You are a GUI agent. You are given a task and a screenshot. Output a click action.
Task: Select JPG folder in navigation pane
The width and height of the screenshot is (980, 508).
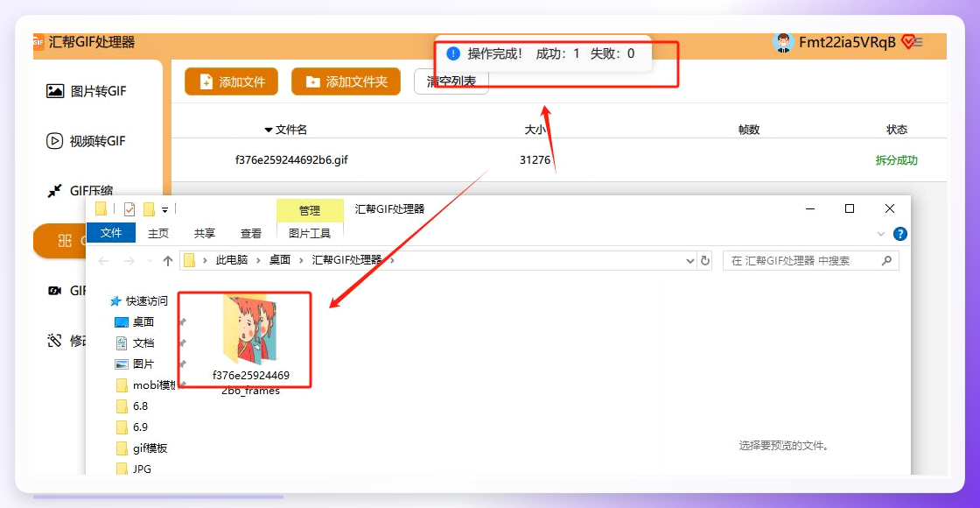point(133,469)
